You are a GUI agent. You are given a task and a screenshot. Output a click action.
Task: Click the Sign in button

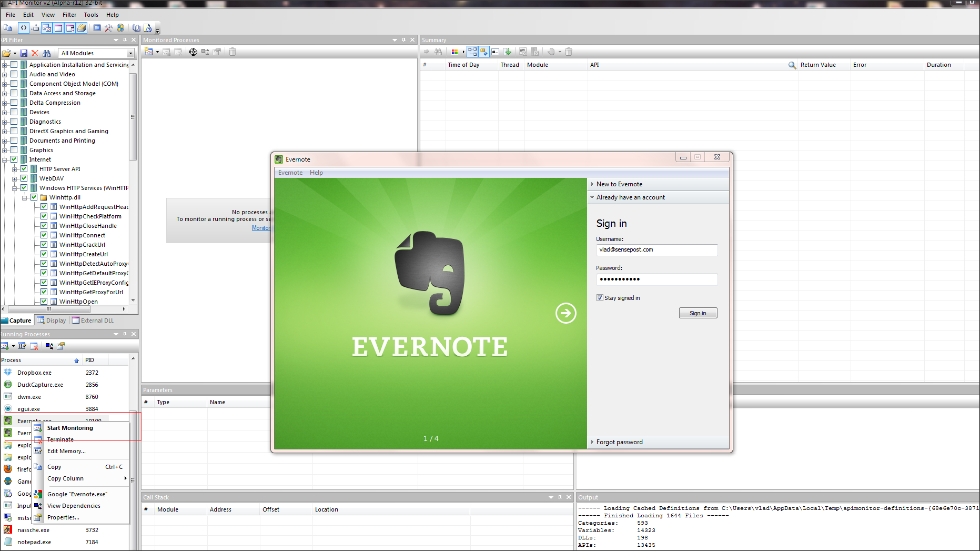[698, 313]
